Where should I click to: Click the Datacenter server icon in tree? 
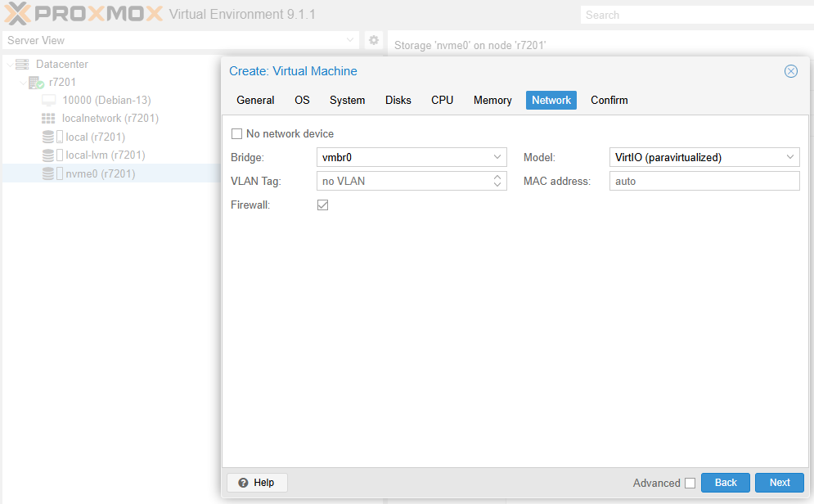[x=22, y=64]
